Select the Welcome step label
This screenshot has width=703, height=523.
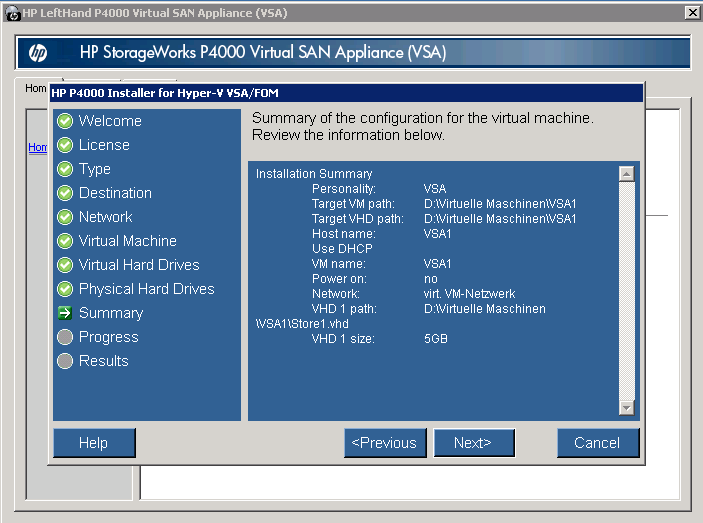pyautogui.click(x=110, y=121)
